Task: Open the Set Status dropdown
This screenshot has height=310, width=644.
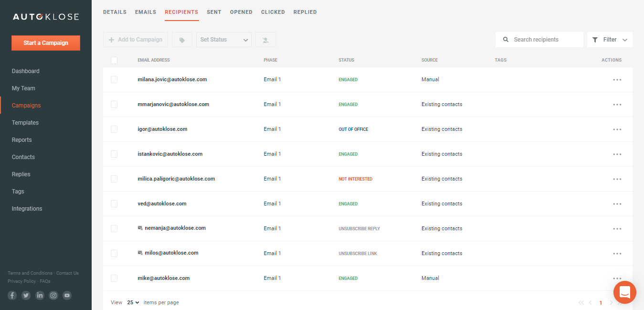Action: pyautogui.click(x=224, y=40)
